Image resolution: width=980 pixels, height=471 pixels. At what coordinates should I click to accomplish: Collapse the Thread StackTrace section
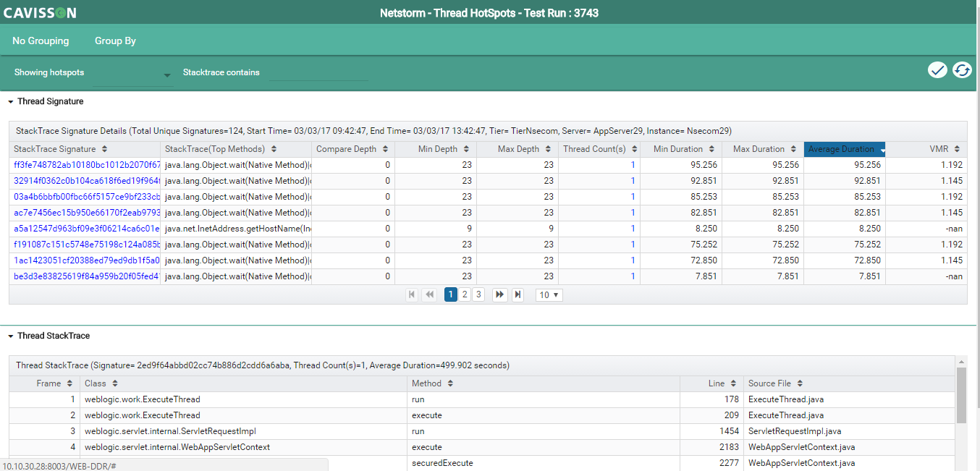[x=11, y=336]
